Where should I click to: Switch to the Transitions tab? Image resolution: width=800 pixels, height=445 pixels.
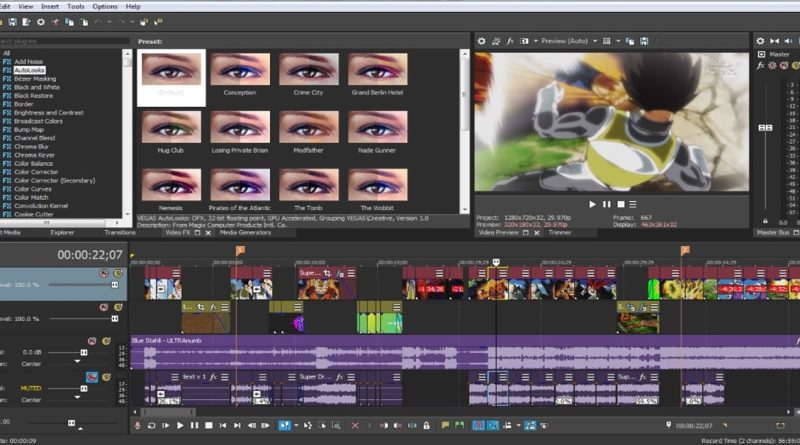pos(120,233)
